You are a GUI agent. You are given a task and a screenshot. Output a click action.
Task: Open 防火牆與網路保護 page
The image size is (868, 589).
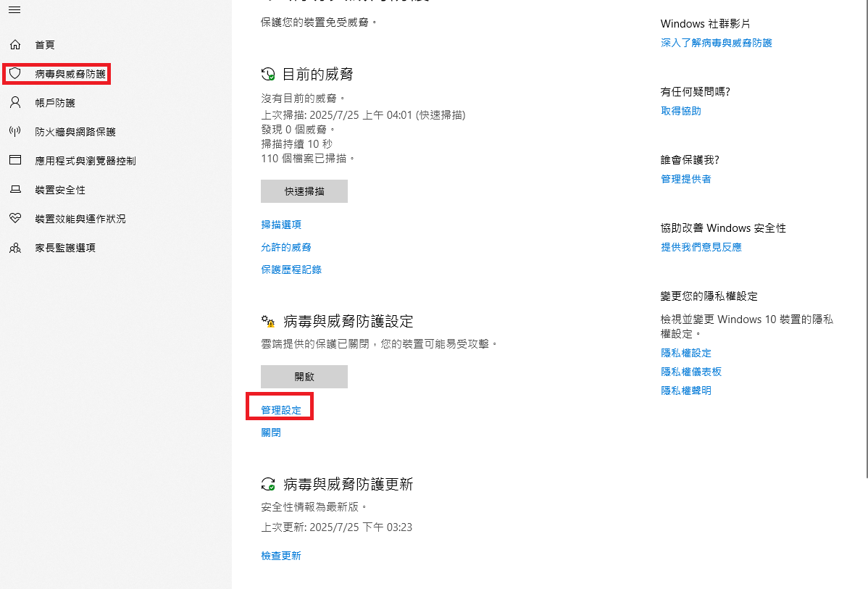(x=75, y=132)
